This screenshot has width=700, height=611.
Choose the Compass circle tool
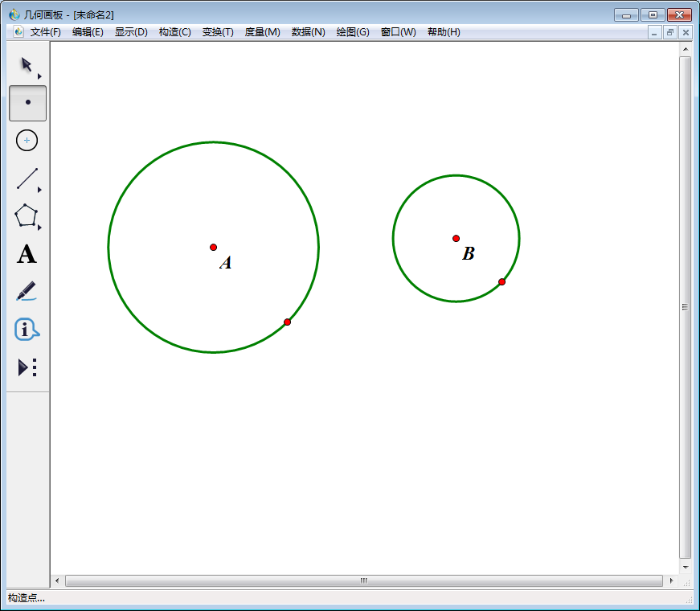tap(27, 141)
